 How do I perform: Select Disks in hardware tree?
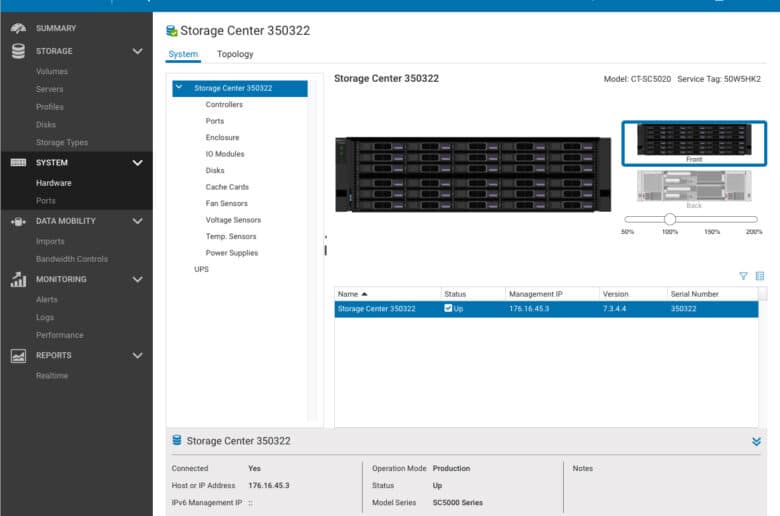[215, 170]
